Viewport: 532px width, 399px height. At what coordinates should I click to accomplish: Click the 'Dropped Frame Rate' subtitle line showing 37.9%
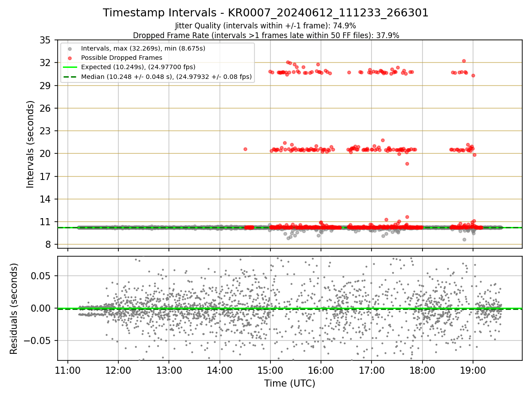click(x=266, y=35)
